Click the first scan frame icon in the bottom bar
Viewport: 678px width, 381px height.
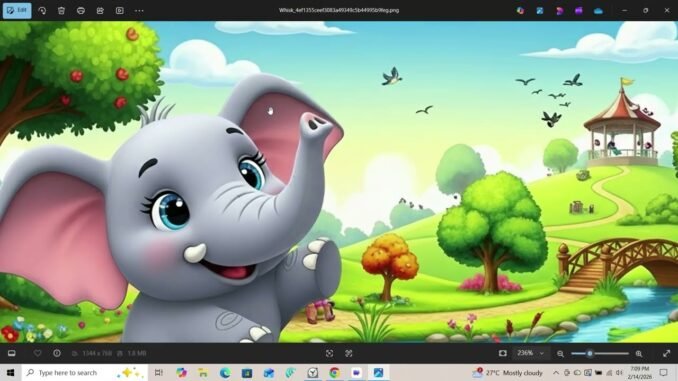(329, 354)
